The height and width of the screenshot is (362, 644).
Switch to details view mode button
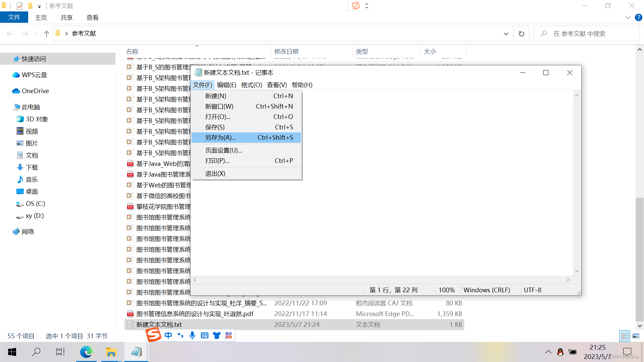tap(625, 336)
